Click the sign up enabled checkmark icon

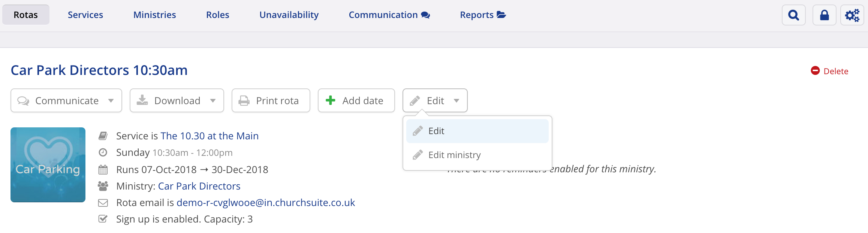[103, 219]
